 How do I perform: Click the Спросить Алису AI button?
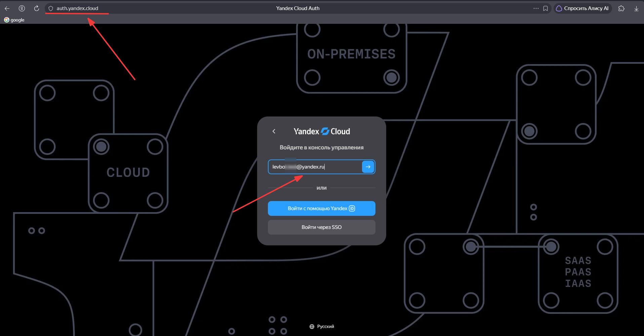[x=582, y=8]
